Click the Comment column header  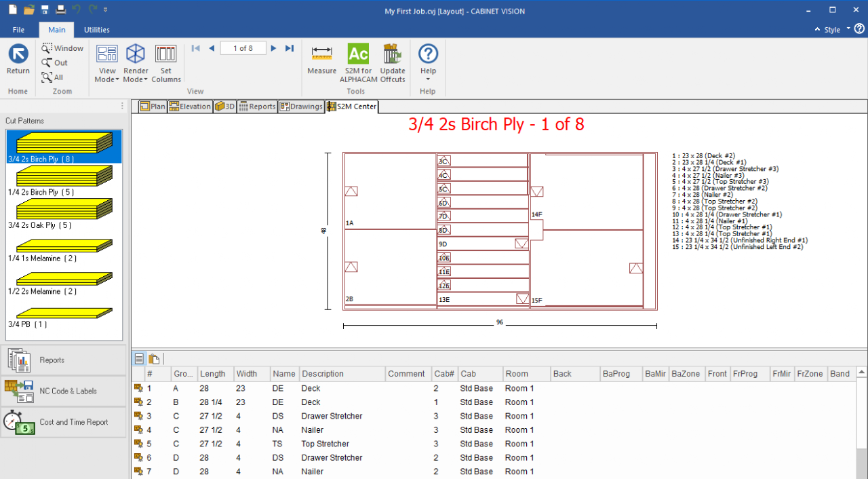click(408, 374)
